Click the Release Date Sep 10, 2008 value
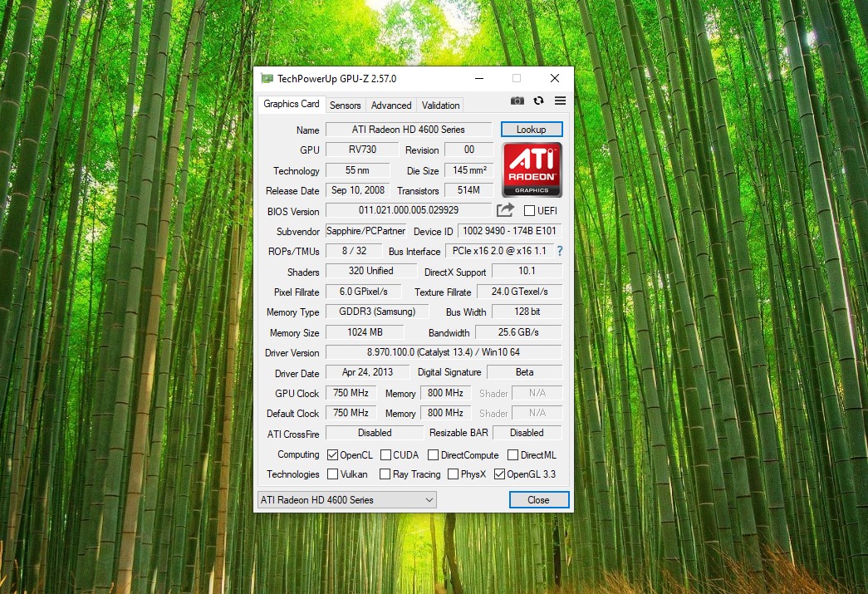This screenshot has width=868, height=594. point(358,190)
